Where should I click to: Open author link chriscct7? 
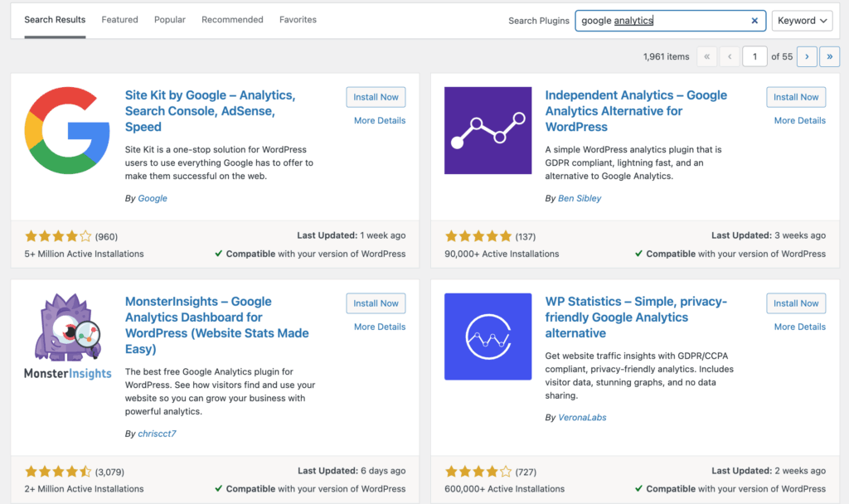157,434
